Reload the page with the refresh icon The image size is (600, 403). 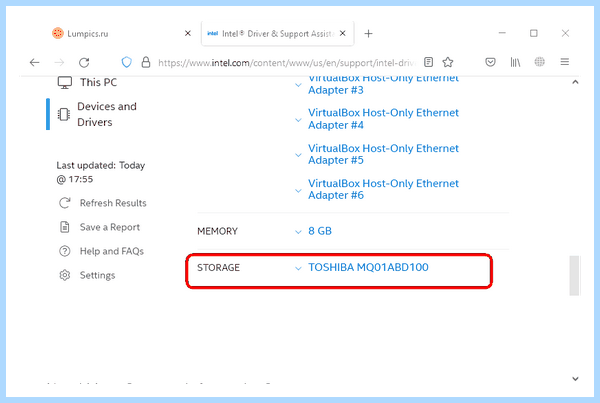pos(84,62)
